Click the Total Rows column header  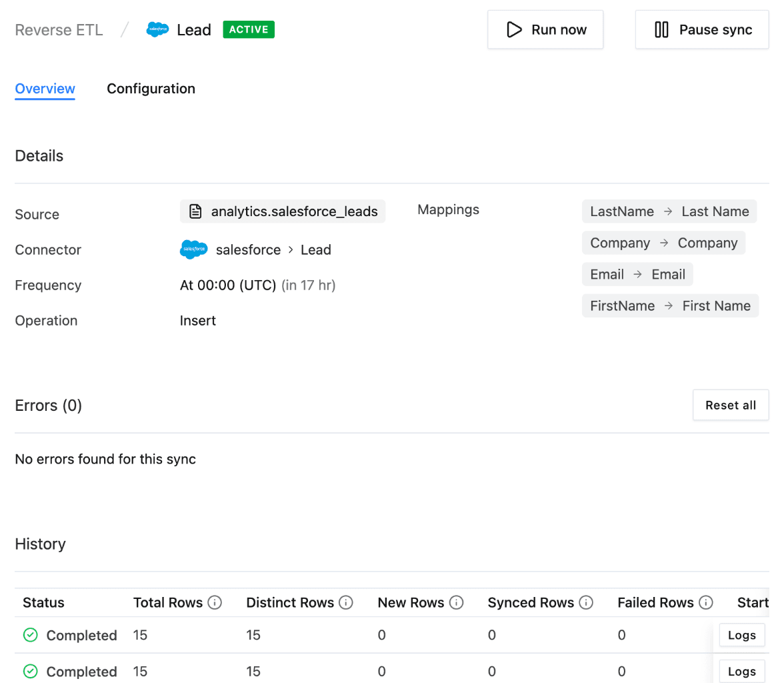(x=168, y=602)
